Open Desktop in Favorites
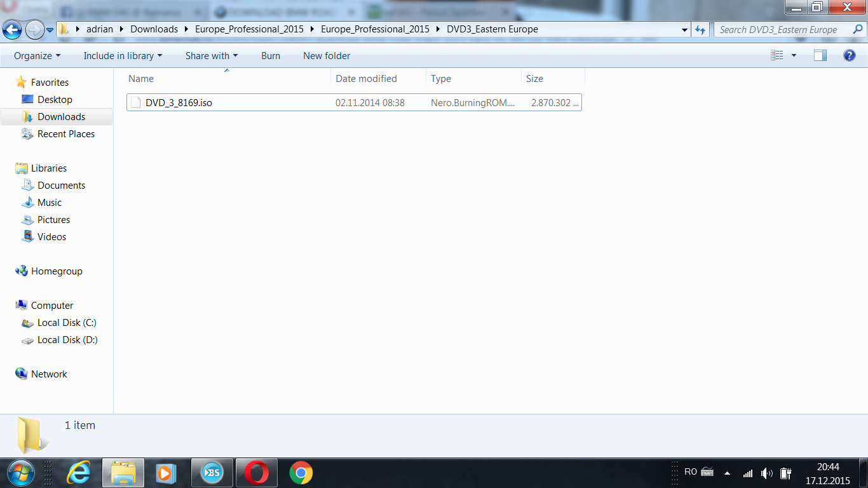The image size is (868, 488). coord(55,100)
